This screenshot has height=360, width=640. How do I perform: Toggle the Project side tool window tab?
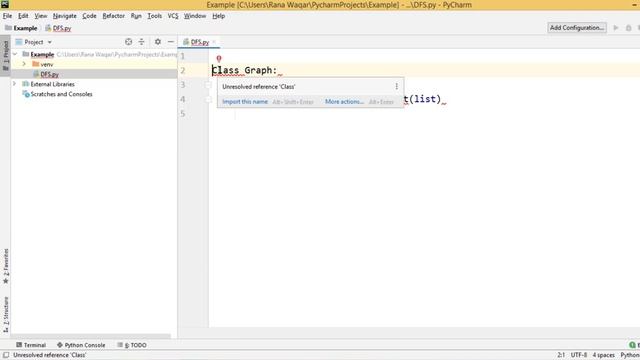[x=5, y=56]
